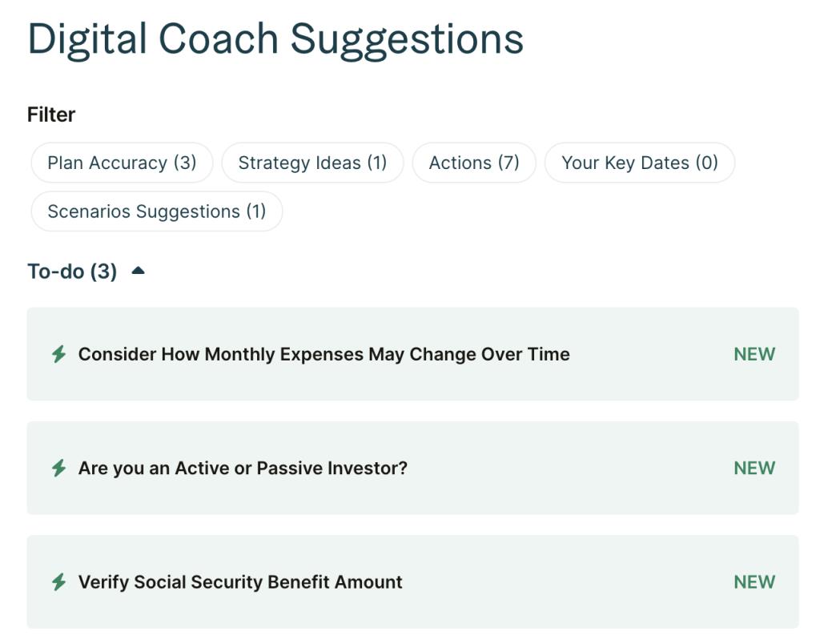Viewport: 820px width, 644px height.
Task: Click the NEW badge on Social Security card
Action: (x=754, y=582)
